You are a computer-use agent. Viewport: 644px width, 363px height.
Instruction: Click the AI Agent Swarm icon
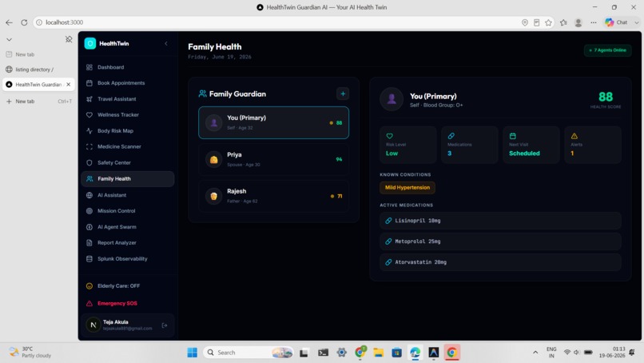(89, 227)
